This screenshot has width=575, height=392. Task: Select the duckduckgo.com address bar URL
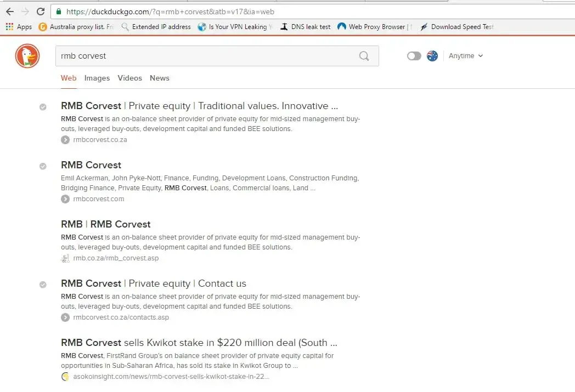(170, 12)
